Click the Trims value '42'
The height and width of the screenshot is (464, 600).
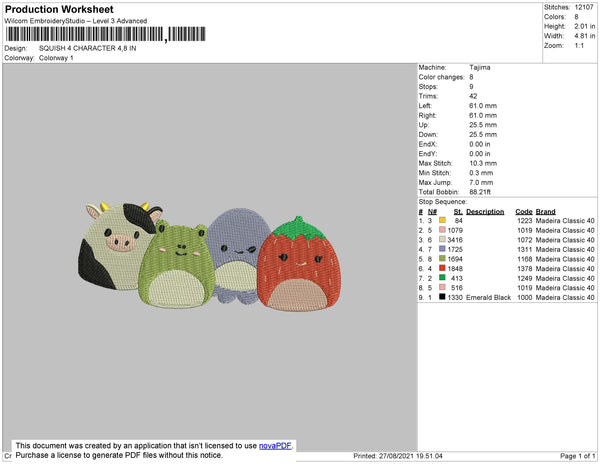[x=473, y=96]
